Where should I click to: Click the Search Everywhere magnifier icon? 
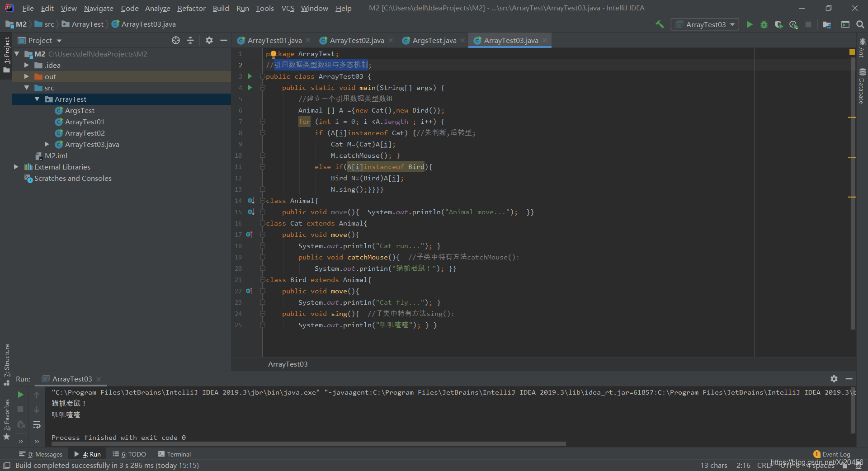tap(860, 24)
